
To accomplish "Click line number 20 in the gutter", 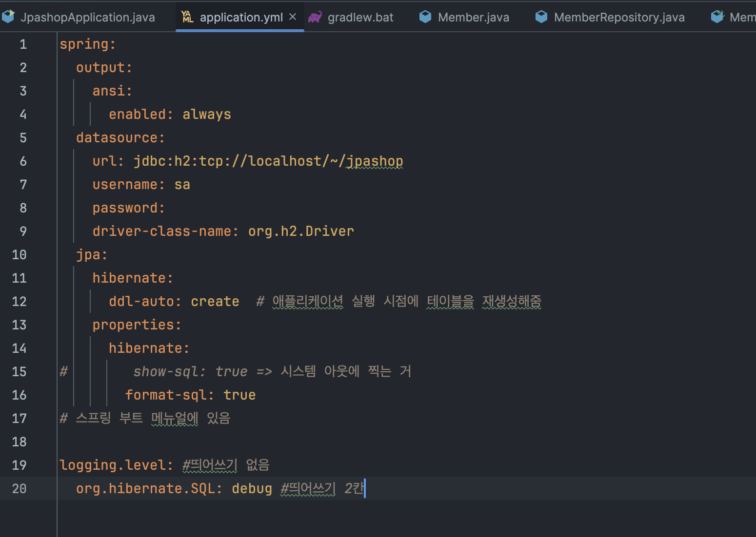I will (x=19, y=489).
